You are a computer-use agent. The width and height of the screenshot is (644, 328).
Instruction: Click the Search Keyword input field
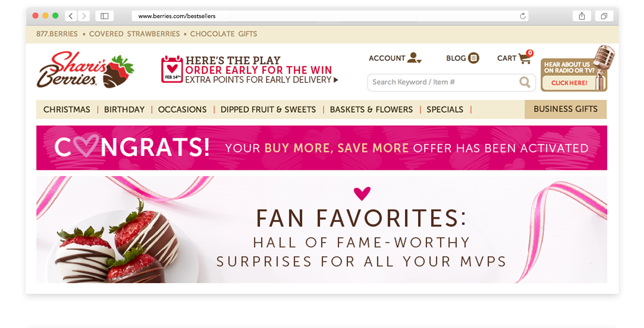[x=443, y=82]
